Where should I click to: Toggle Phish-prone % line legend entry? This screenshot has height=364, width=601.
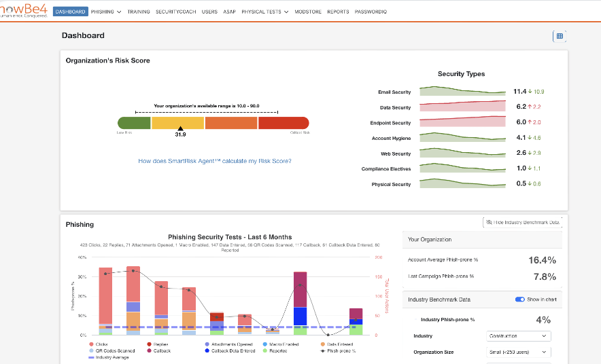338,350
